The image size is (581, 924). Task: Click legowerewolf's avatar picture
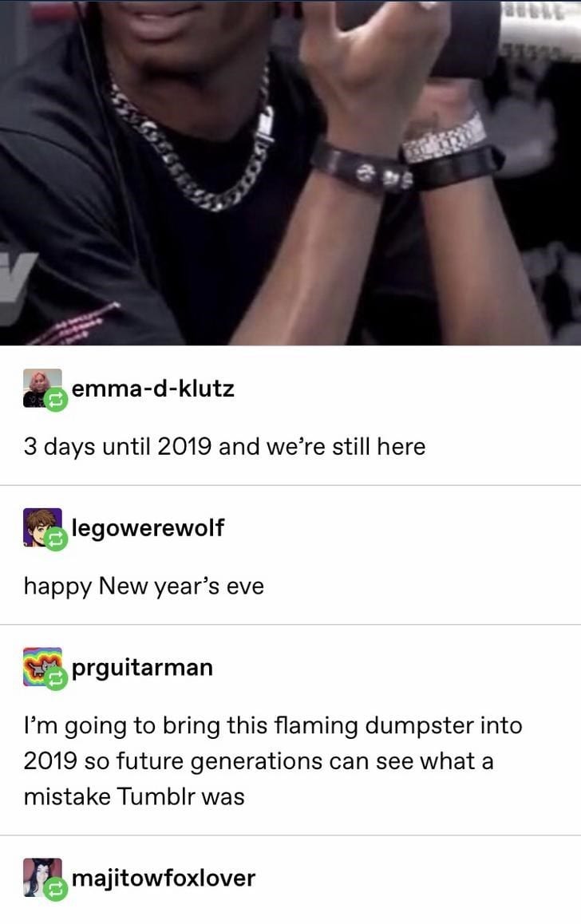click(x=41, y=527)
